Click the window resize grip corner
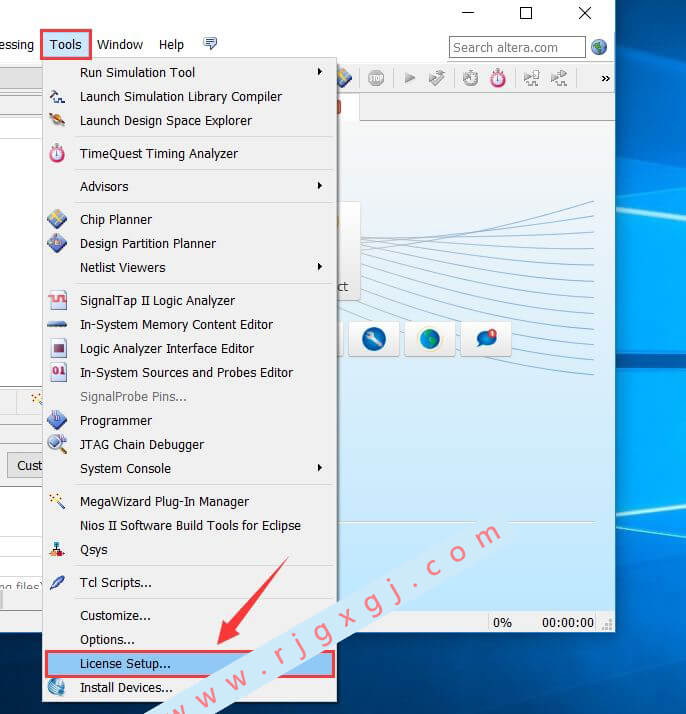 607,625
